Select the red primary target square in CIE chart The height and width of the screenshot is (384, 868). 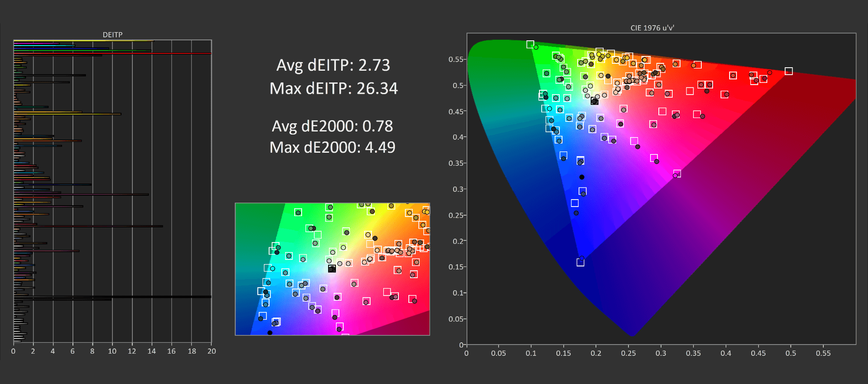[x=789, y=71]
